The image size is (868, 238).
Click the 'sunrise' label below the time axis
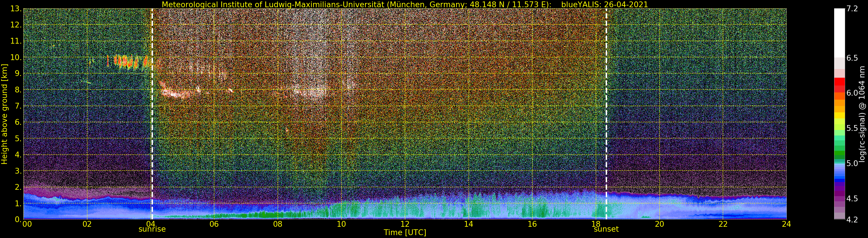pyautogui.click(x=152, y=229)
